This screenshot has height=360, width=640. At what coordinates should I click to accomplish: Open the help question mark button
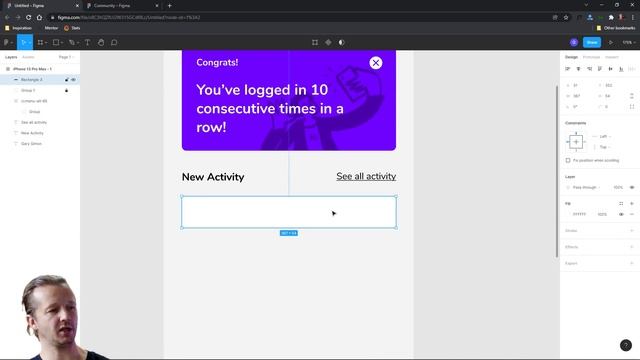click(x=626, y=345)
